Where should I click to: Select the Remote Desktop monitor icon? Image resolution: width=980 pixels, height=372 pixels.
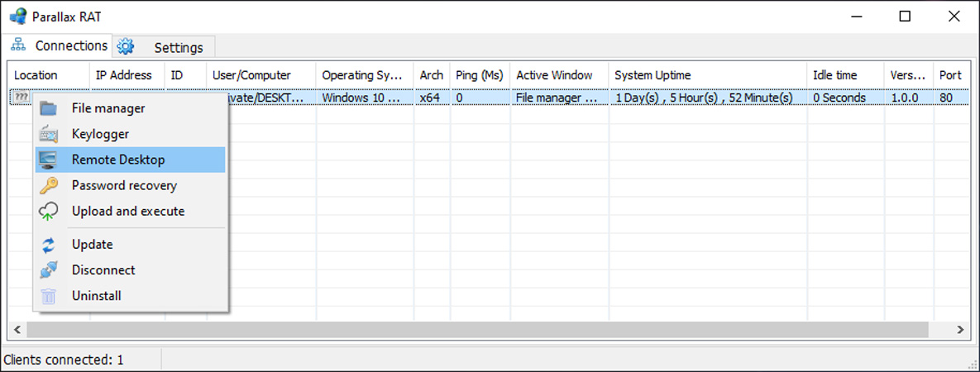tap(48, 160)
